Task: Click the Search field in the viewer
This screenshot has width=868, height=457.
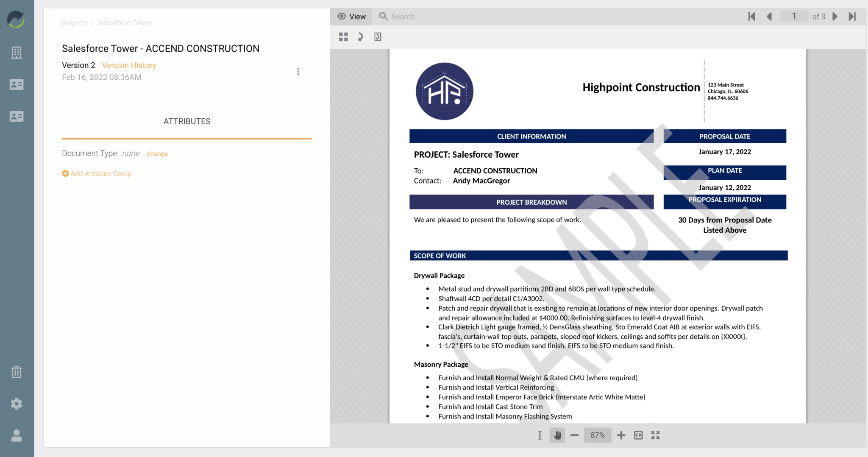Action: pyautogui.click(x=403, y=17)
